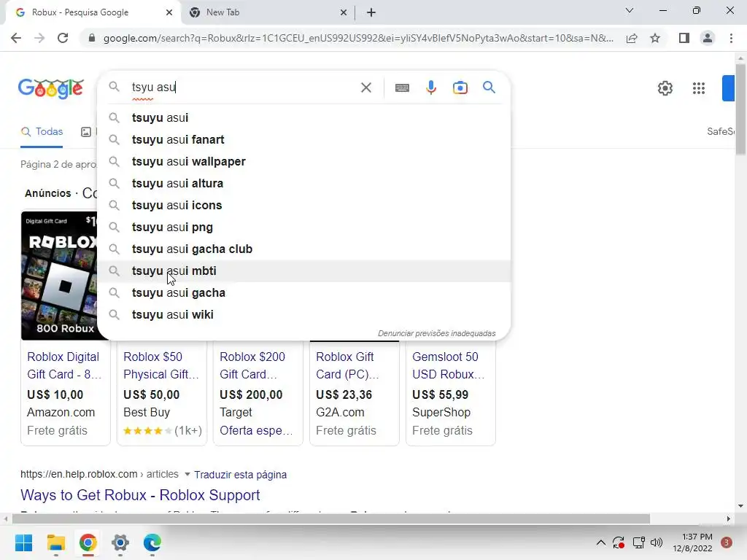This screenshot has height=560, width=747.
Task: Choose suggestion 'tsuyu asui'
Action: pyautogui.click(x=304, y=117)
